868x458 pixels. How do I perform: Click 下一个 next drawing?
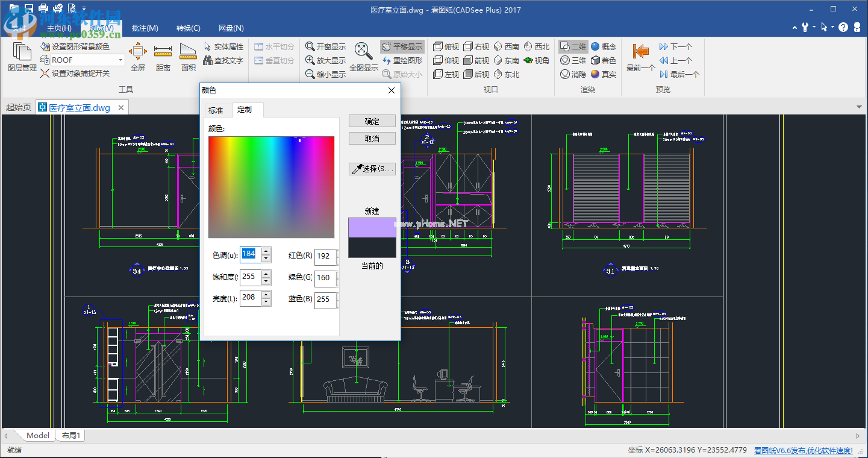pos(676,46)
